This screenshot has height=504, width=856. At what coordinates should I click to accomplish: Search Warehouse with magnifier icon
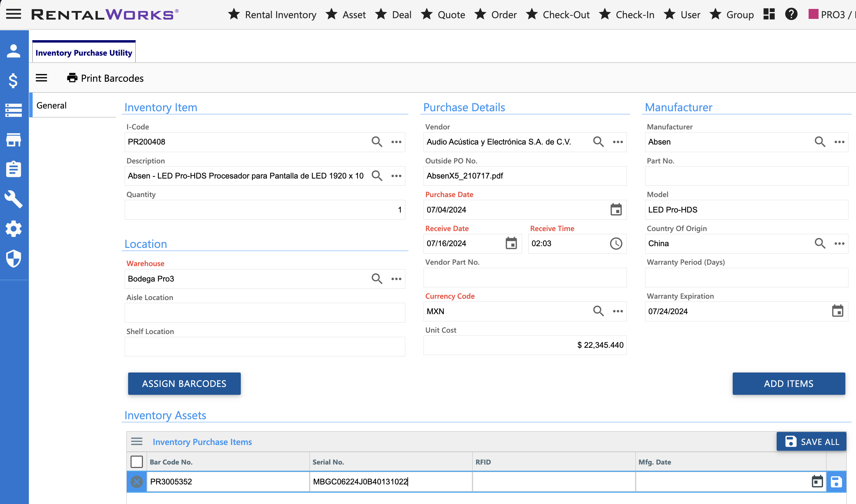(x=377, y=278)
